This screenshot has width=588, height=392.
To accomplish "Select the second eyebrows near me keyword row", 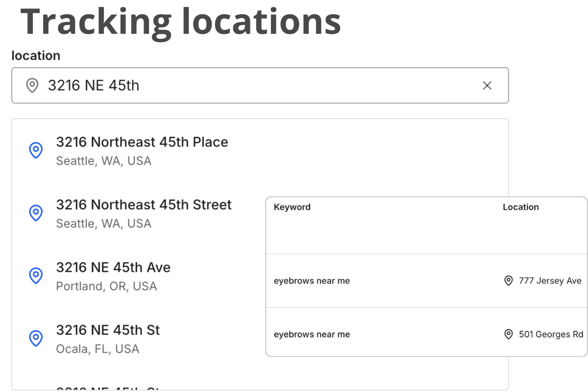I will [x=312, y=334].
